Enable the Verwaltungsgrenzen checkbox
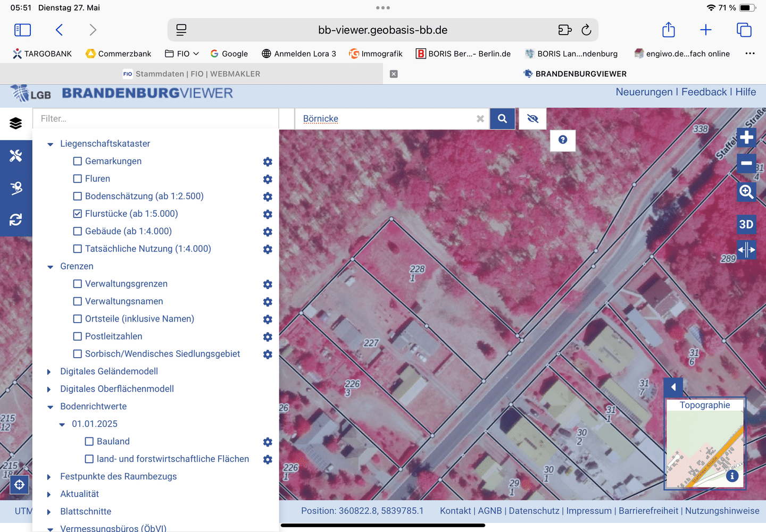The image size is (766, 532). (78, 284)
